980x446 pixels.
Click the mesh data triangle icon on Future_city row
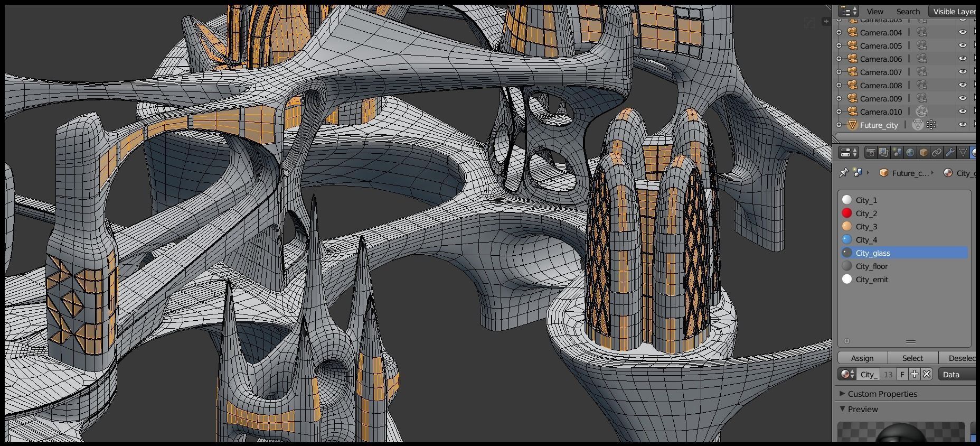[918, 125]
